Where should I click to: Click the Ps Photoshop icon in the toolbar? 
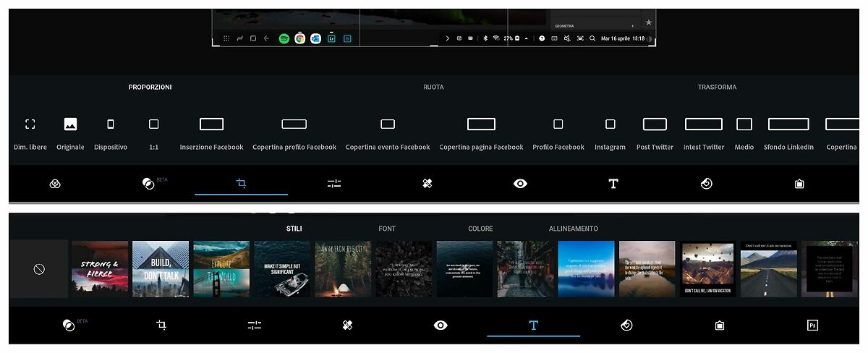tap(812, 326)
